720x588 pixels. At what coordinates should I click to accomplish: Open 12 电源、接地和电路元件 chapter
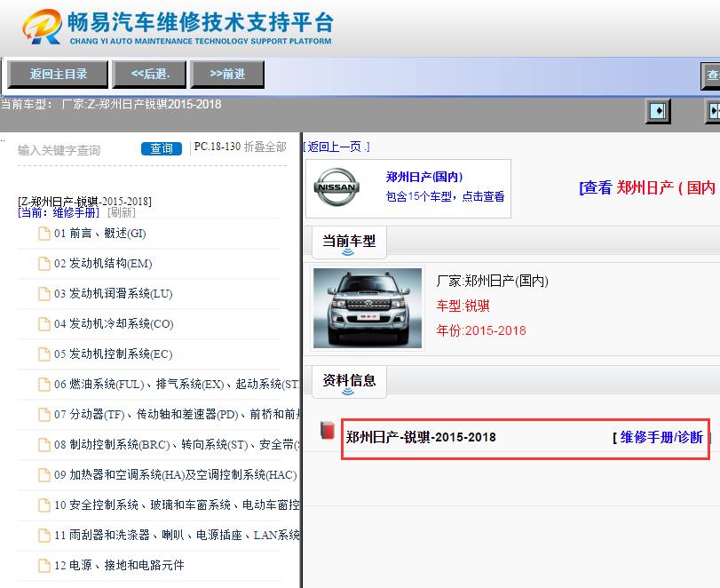pos(119,565)
